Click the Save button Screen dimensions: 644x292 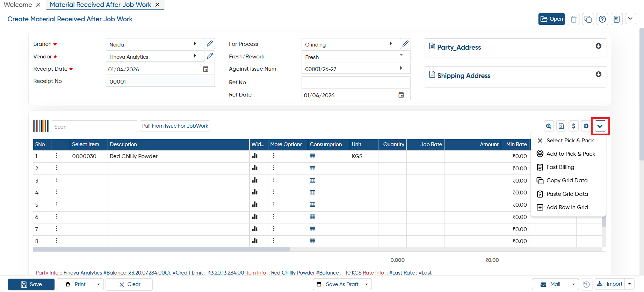tap(31, 284)
